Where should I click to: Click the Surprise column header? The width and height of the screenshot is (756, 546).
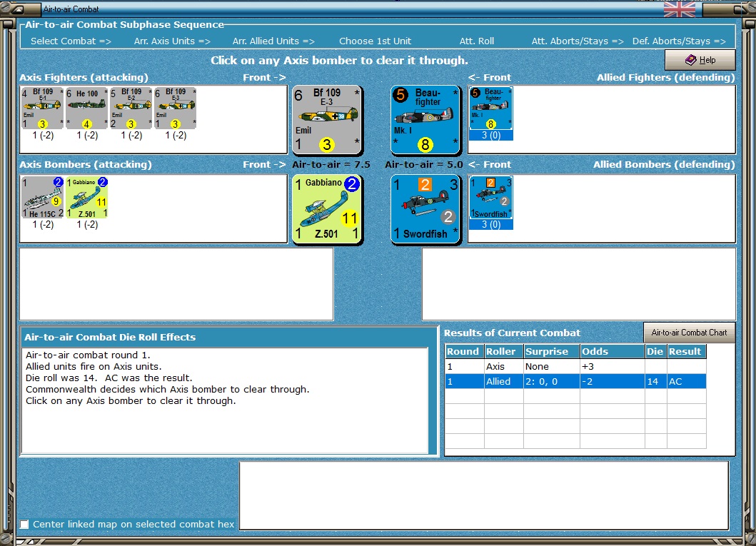coord(551,351)
